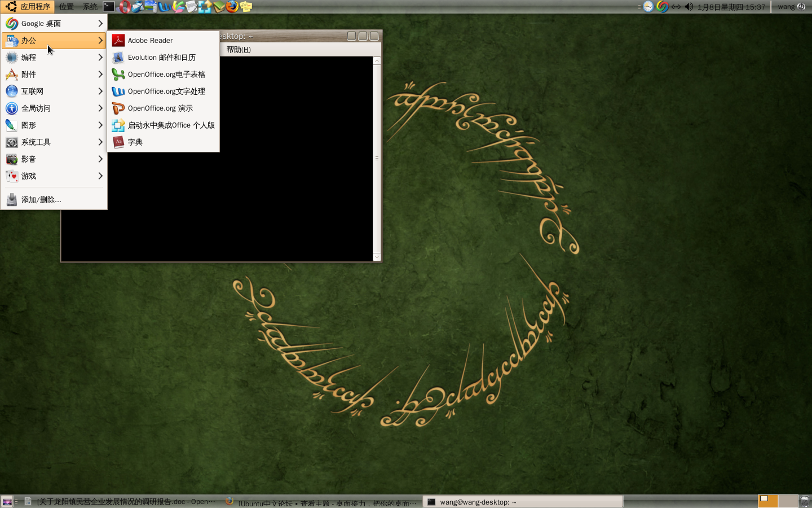This screenshot has height=508, width=812.
Task: Open the trash icon in bottom panel
Action: (x=805, y=501)
